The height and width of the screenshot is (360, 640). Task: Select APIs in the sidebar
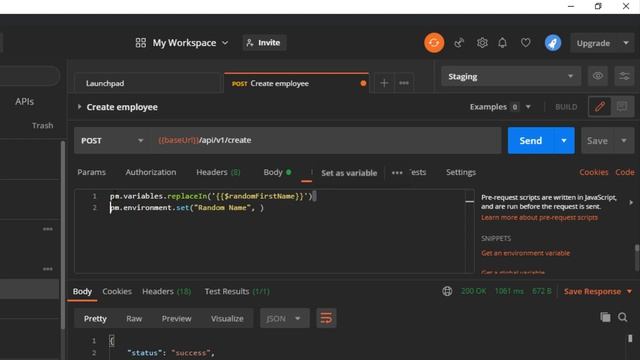[x=24, y=102]
